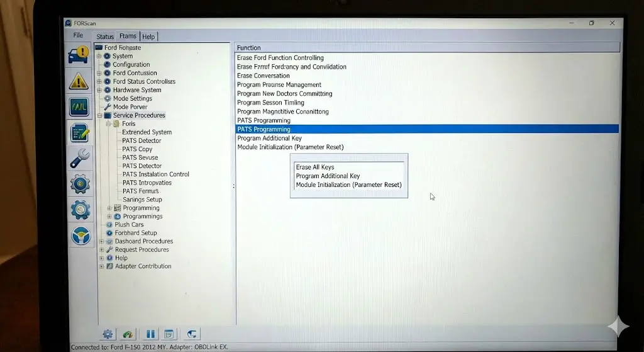This screenshot has width=644, height=352.
Task: Open the steering wheel icon in sidebar
Action: pos(80,235)
